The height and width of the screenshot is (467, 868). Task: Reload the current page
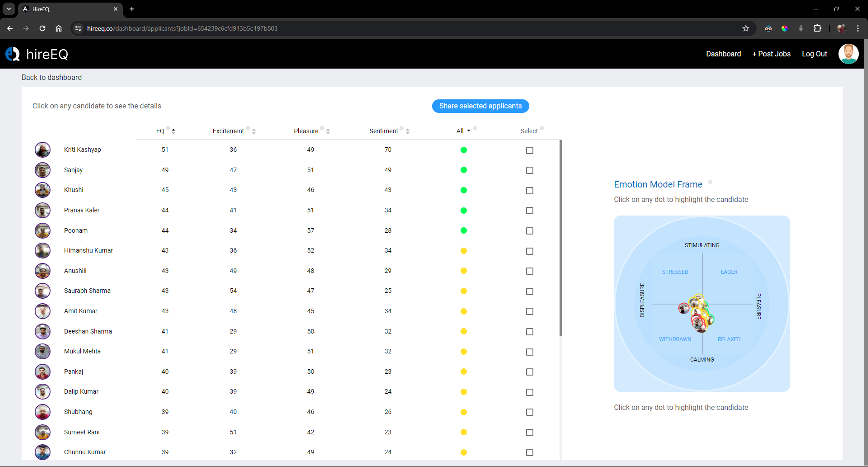click(42, 28)
